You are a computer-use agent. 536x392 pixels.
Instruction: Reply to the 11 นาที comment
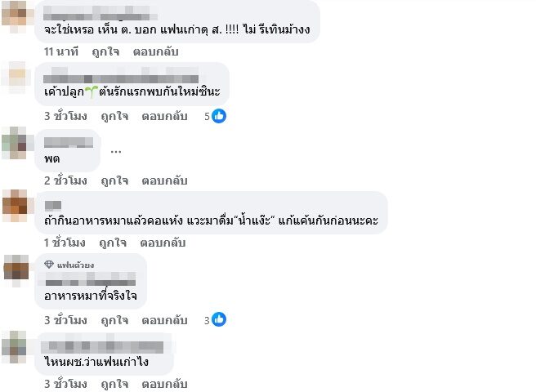(155, 52)
